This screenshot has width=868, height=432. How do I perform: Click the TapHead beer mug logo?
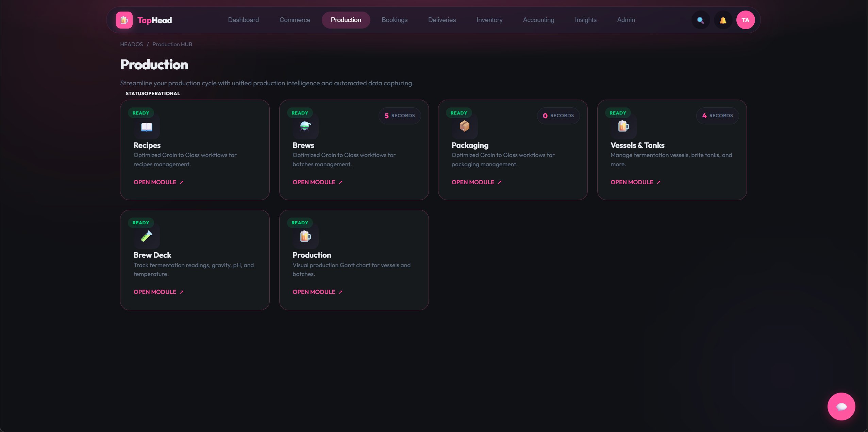[x=124, y=20]
